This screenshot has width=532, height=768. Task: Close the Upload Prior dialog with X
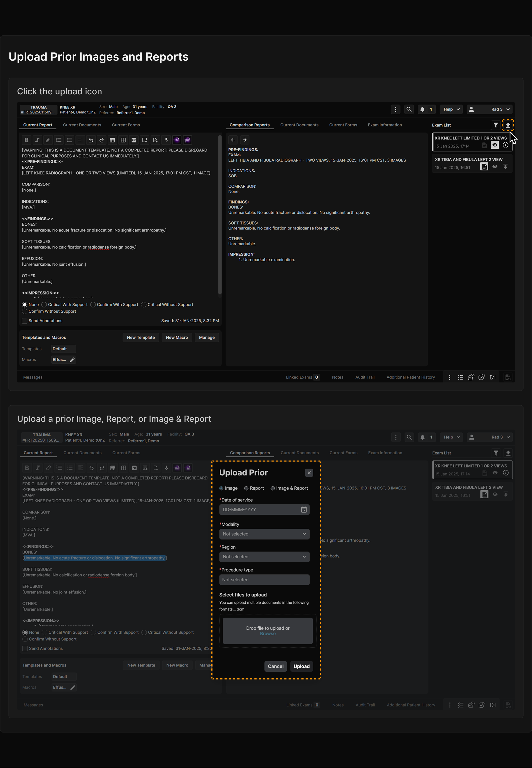(x=309, y=473)
